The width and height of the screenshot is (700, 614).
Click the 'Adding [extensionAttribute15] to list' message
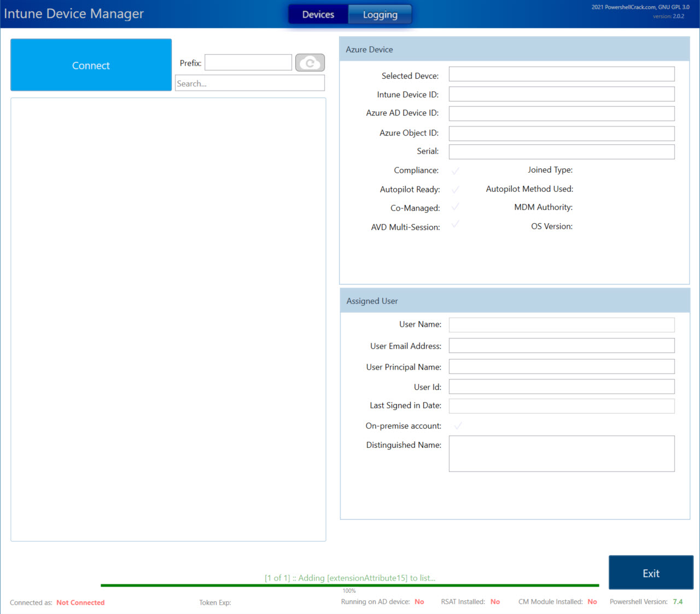coord(350,578)
